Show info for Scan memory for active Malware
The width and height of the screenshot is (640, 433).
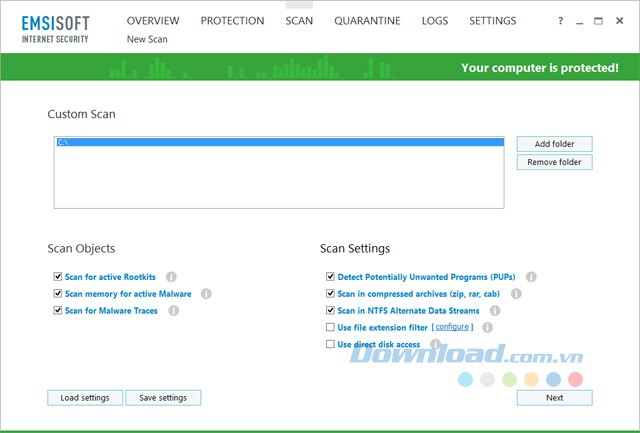click(206, 294)
